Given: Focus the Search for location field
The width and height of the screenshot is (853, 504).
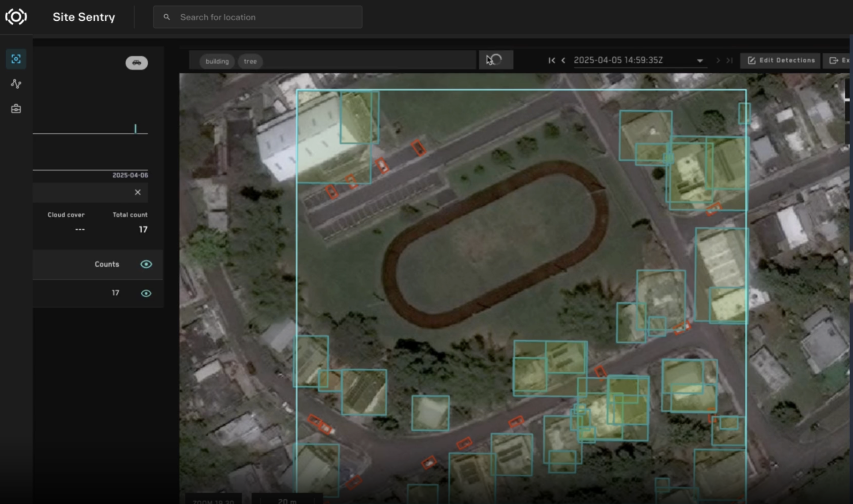Looking at the screenshot, I should point(258,17).
